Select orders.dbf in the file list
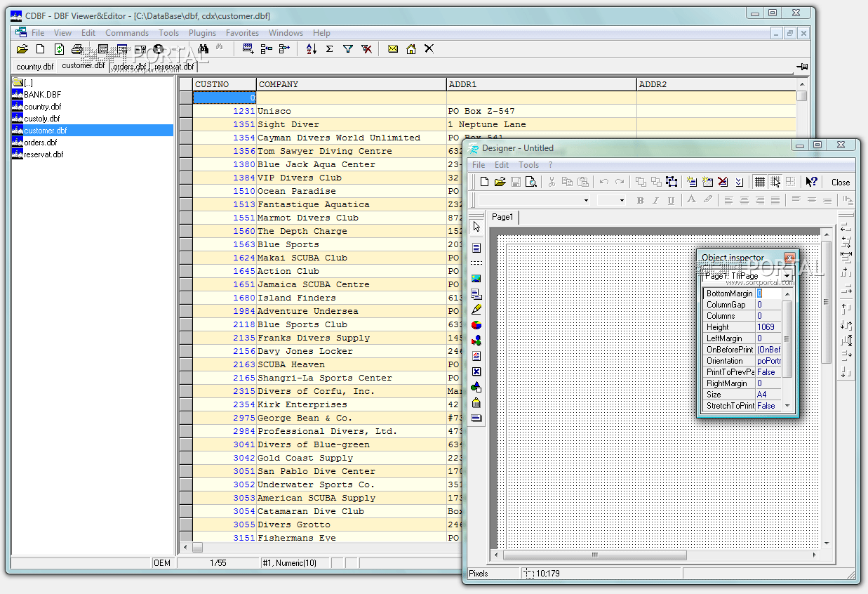868x594 pixels. pyautogui.click(x=40, y=143)
